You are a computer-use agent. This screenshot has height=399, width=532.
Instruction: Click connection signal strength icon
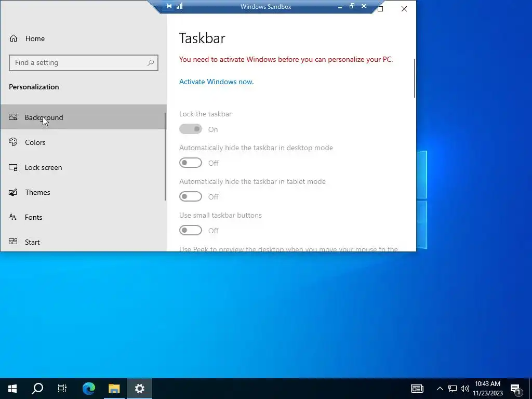(x=179, y=6)
